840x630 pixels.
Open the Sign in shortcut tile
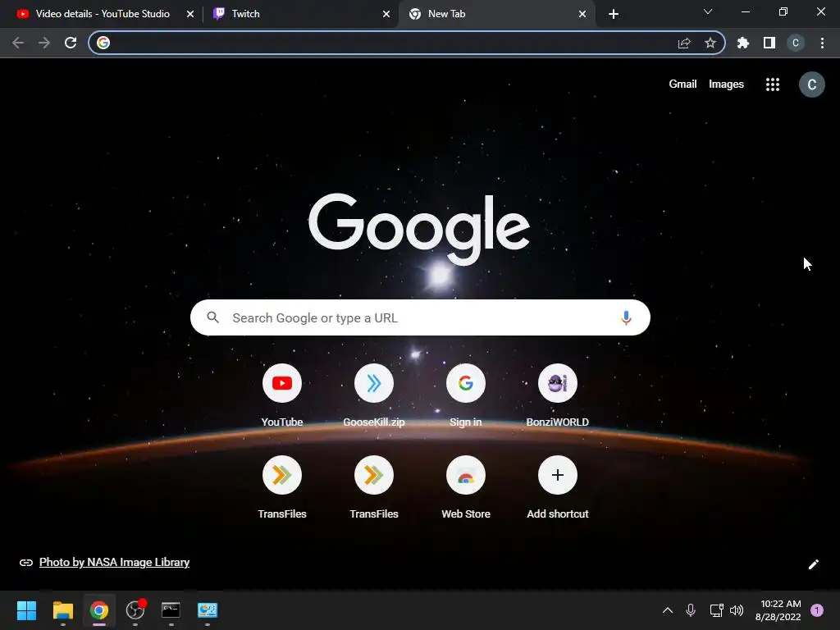pos(466,384)
